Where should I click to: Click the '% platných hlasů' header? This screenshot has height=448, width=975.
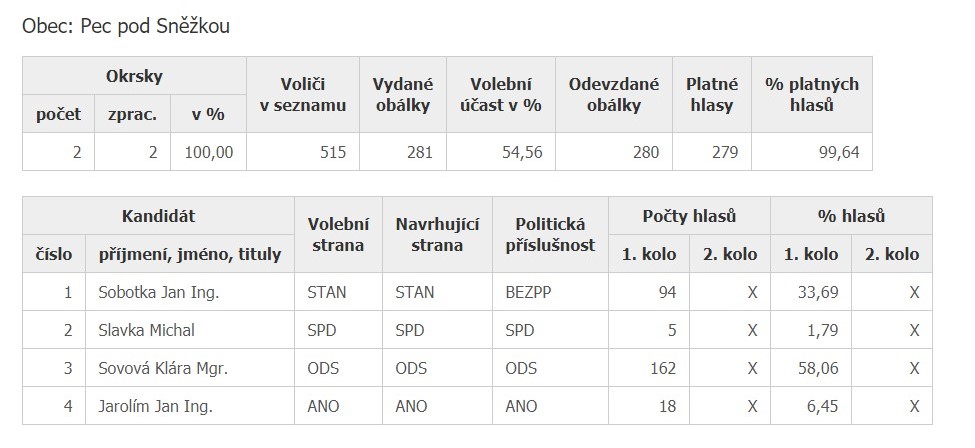click(811, 95)
